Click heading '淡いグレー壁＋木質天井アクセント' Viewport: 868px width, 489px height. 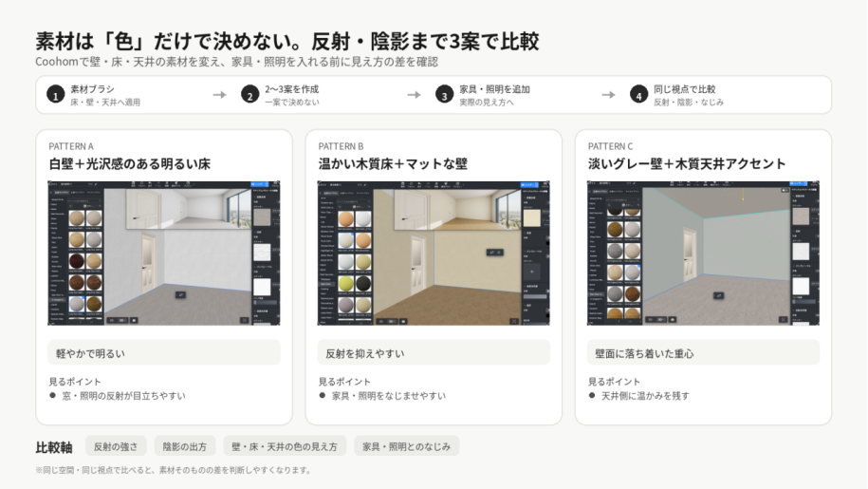pyautogui.click(x=687, y=164)
